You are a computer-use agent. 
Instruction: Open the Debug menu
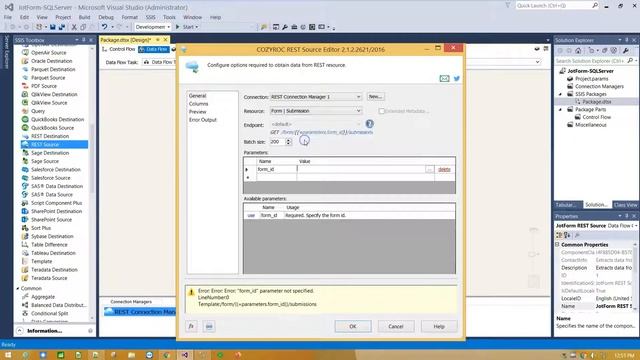106,17
